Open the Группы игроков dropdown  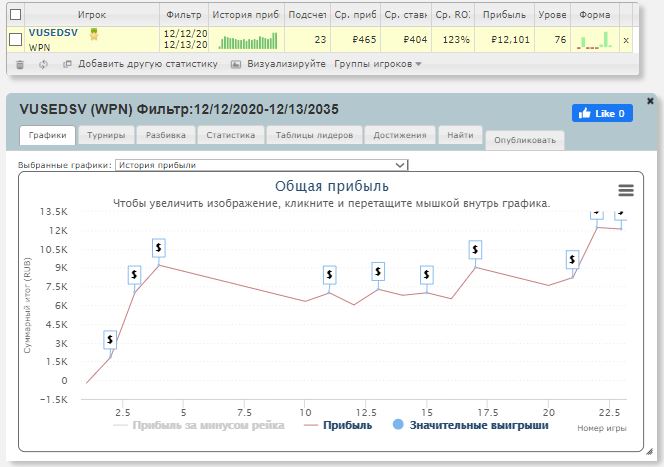[377, 64]
